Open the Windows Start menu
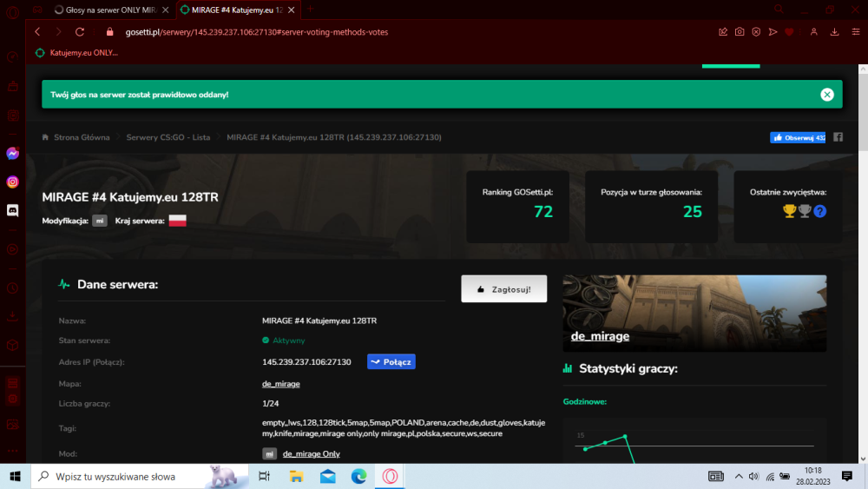This screenshot has height=489, width=868. [15, 476]
